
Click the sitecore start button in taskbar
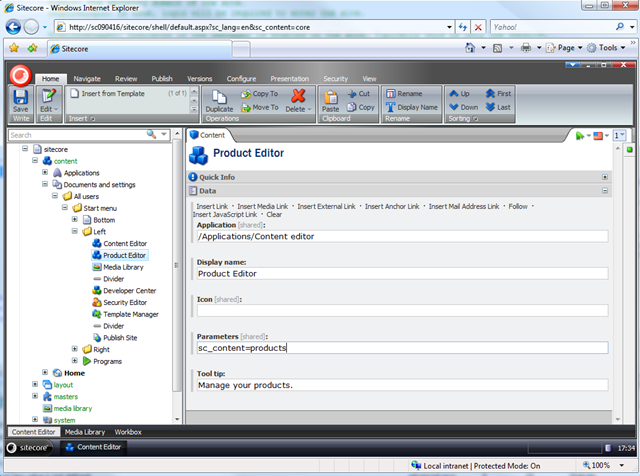click(x=29, y=448)
